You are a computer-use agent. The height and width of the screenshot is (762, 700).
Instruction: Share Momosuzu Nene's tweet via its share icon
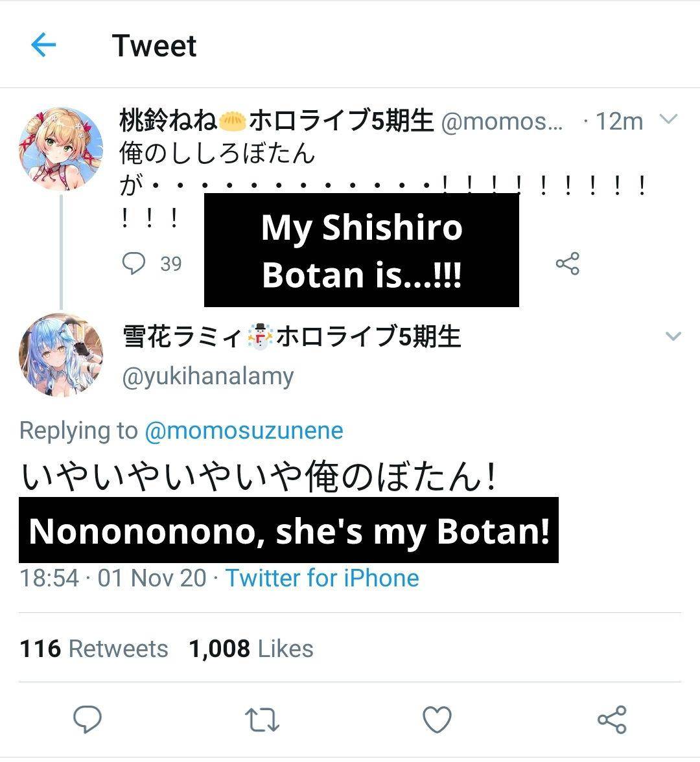[x=567, y=263]
